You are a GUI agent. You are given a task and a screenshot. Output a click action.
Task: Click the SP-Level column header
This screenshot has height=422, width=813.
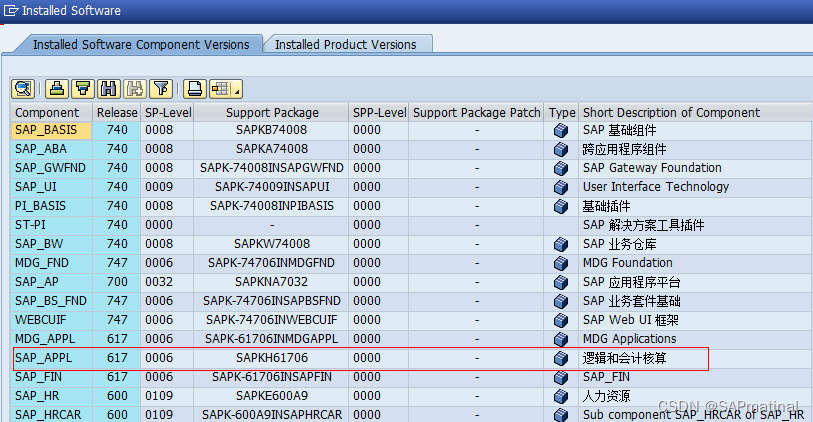[x=167, y=112]
